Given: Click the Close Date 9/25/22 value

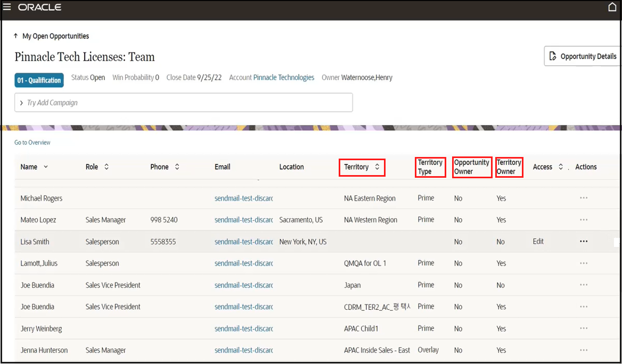Looking at the screenshot, I should point(209,77).
